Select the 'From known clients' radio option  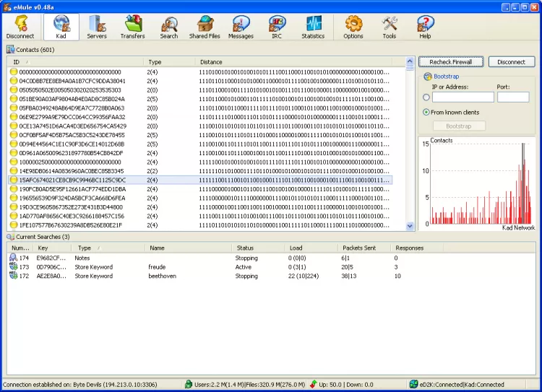[x=426, y=112]
